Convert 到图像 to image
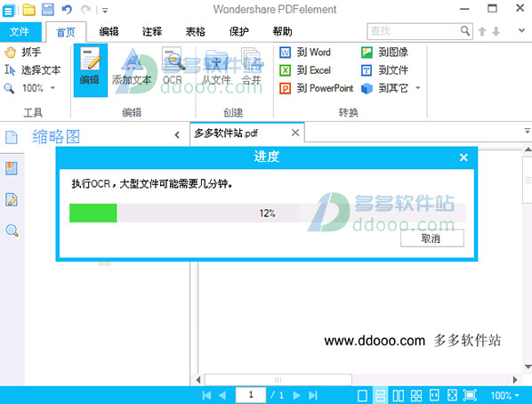532x404 pixels. point(384,53)
